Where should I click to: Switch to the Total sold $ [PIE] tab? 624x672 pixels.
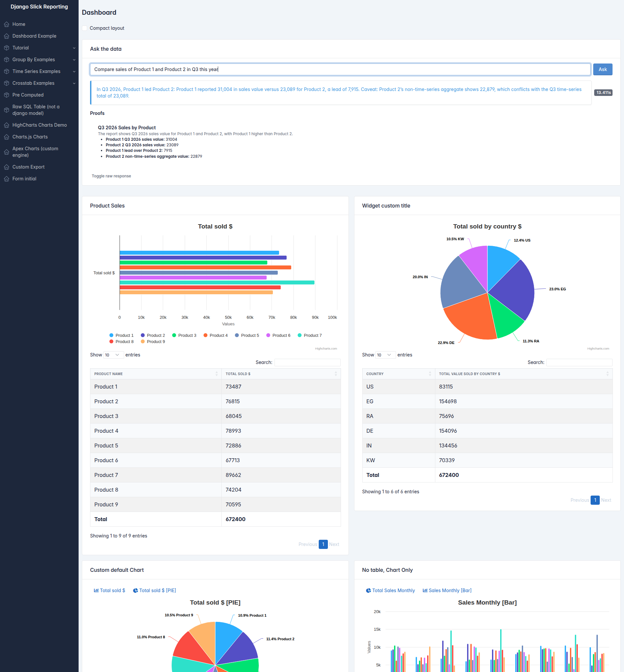155,590
